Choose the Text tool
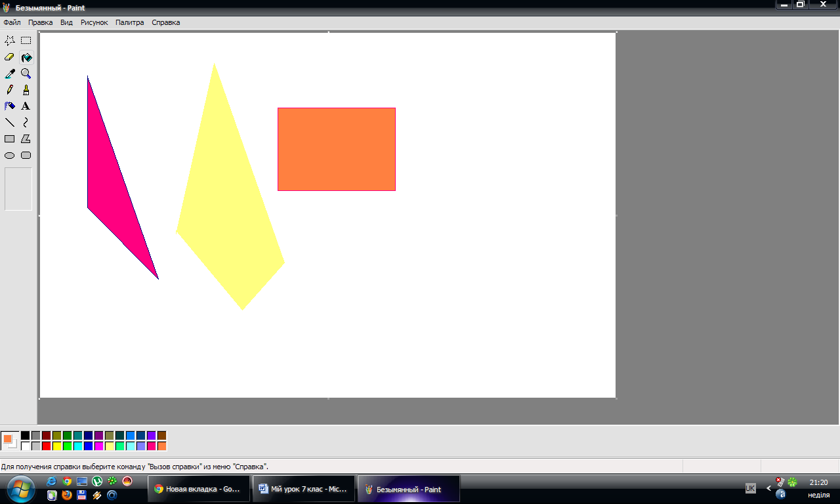Viewport: 840px width, 504px height. (x=26, y=106)
